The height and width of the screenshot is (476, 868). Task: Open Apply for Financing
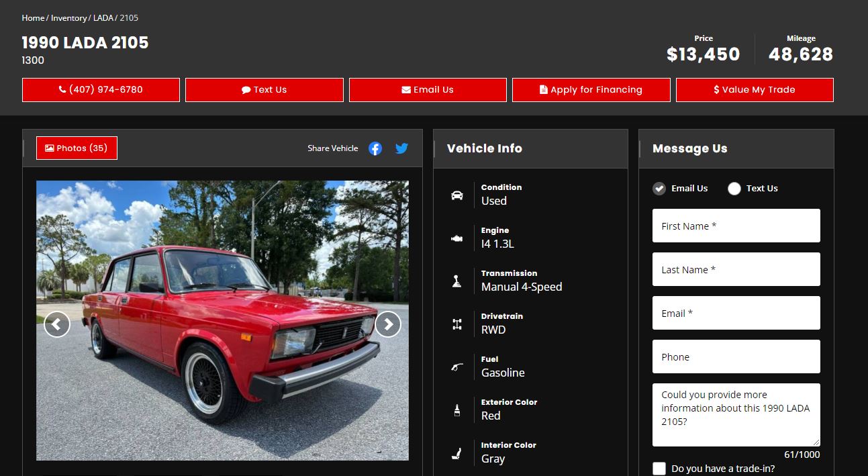click(591, 90)
